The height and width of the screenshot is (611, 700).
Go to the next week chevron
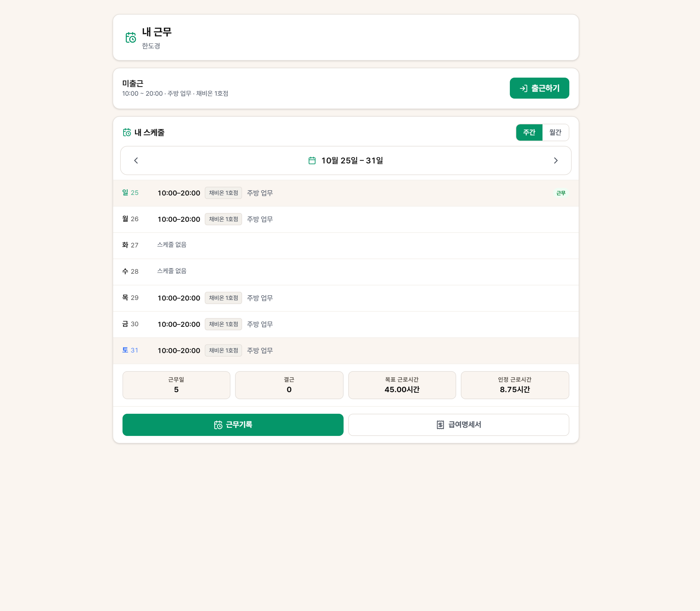click(556, 160)
